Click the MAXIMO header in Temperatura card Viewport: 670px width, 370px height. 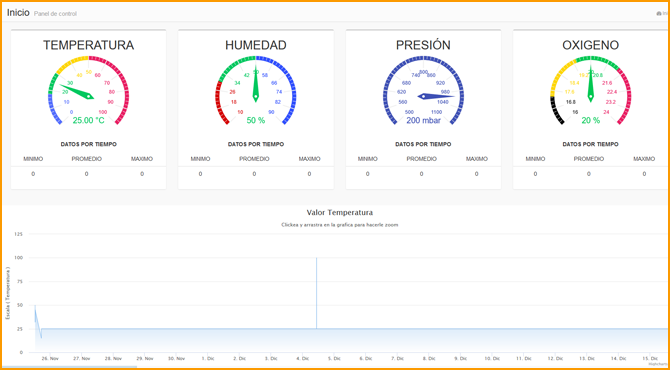142,159
